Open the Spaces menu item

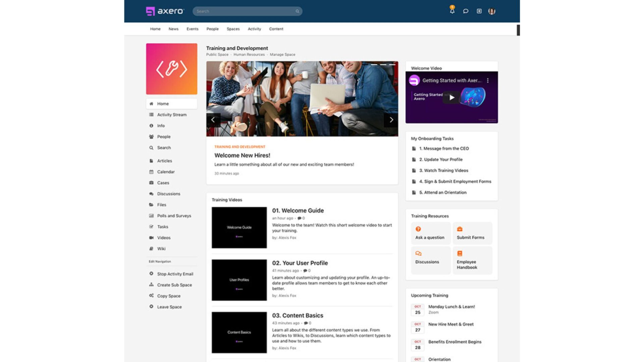click(233, 29)
